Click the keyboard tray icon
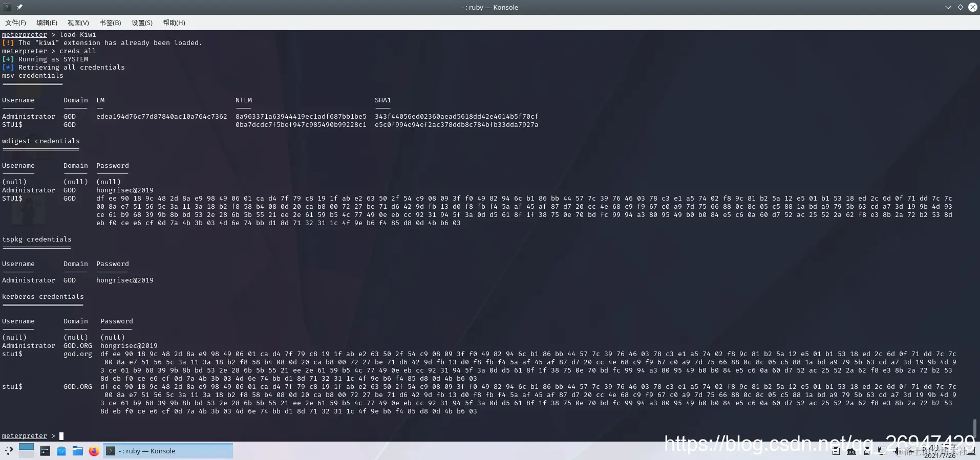 851,451
